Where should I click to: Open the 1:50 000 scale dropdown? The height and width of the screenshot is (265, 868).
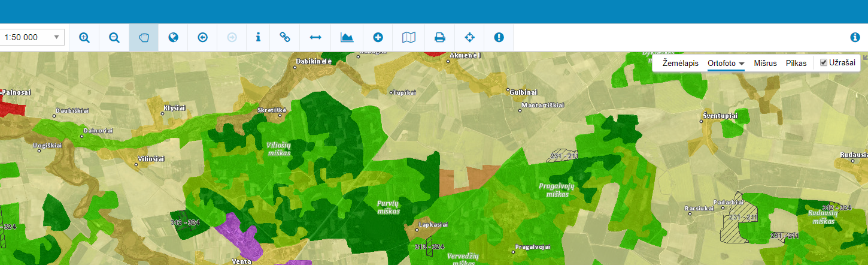[32, 37]
